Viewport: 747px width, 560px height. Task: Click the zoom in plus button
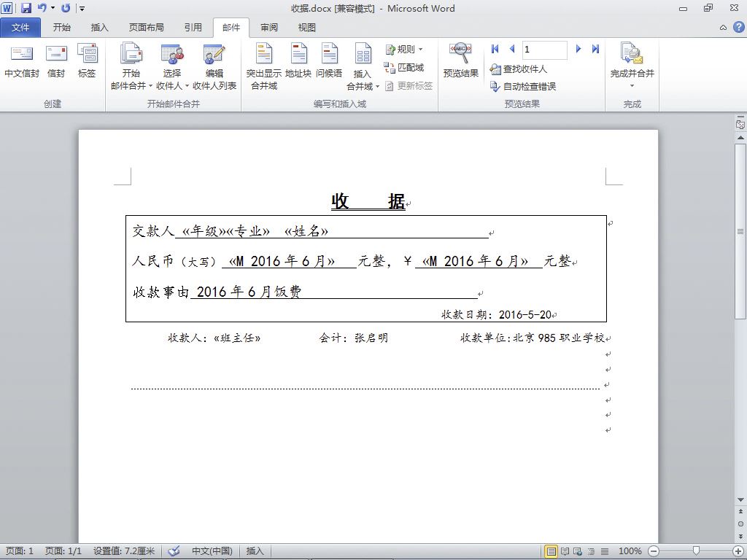click(738, 551)
